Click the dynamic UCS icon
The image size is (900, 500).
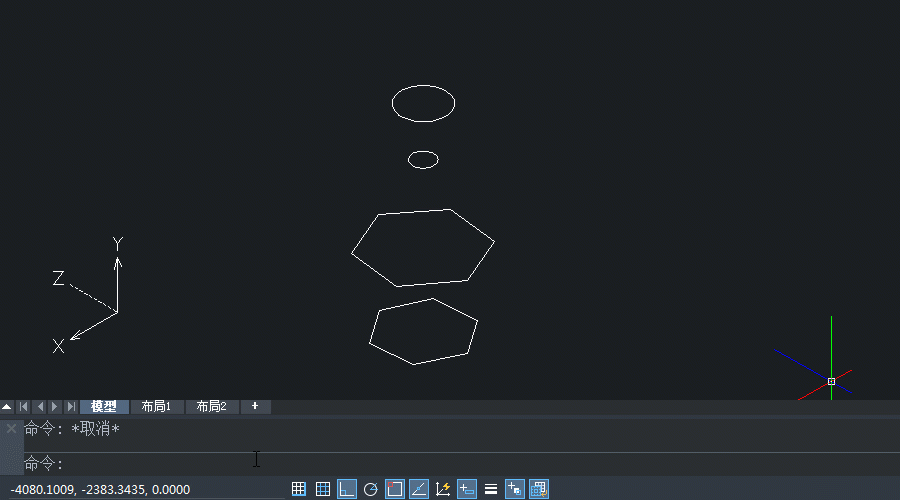(x=443, y=489)
